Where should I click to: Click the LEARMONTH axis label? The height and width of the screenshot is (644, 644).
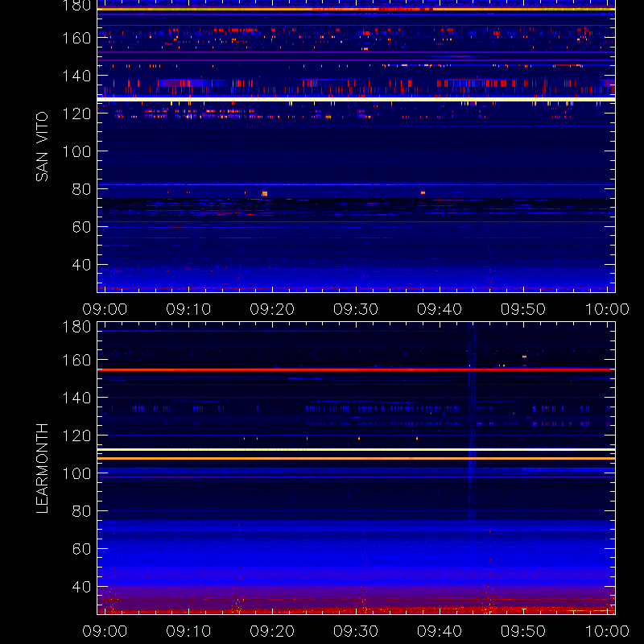click(x=42, y=469)
